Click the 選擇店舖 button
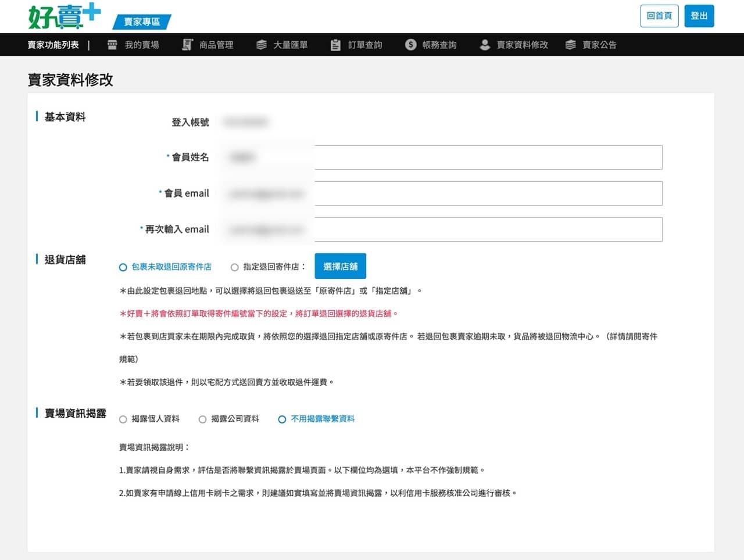This screenshot has height=560, width=744. (x=341, y=266)
